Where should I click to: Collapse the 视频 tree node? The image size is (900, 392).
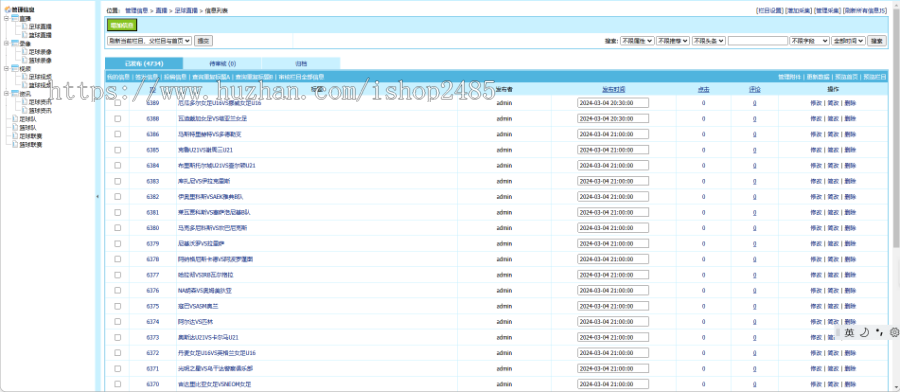click(x=6, y=68)
